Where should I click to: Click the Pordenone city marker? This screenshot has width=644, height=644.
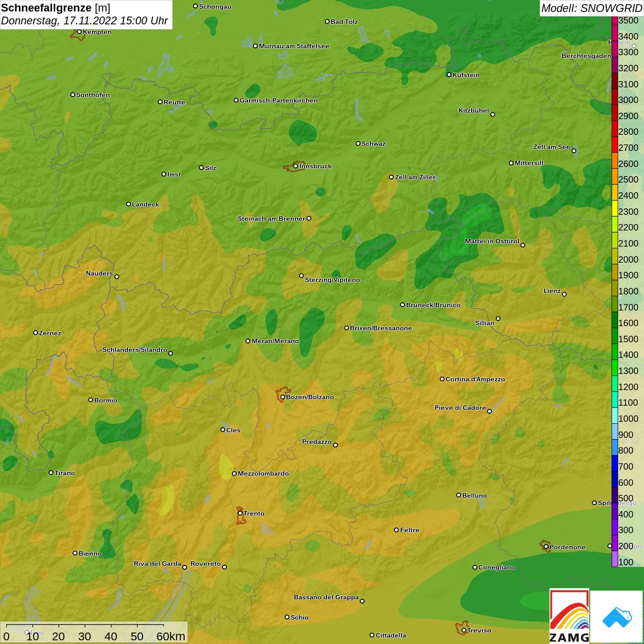point(546,546)
